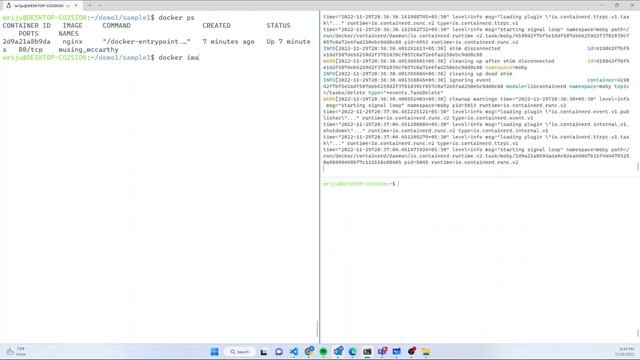The width and height of the screenshot is (640, 360).
Task: Click the 'cleaning up dead shim' log message
Action: [x=480, y=74]
